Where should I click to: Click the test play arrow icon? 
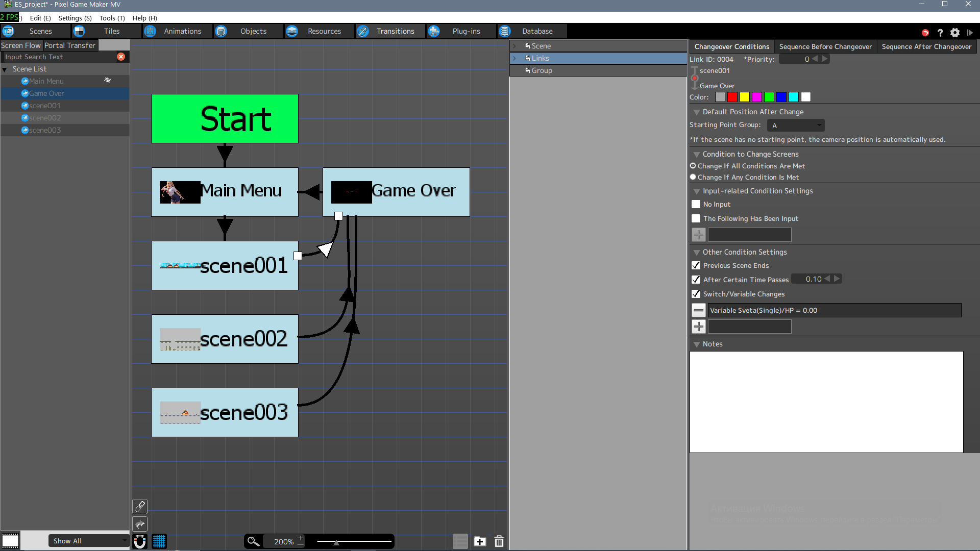(970, 33)
